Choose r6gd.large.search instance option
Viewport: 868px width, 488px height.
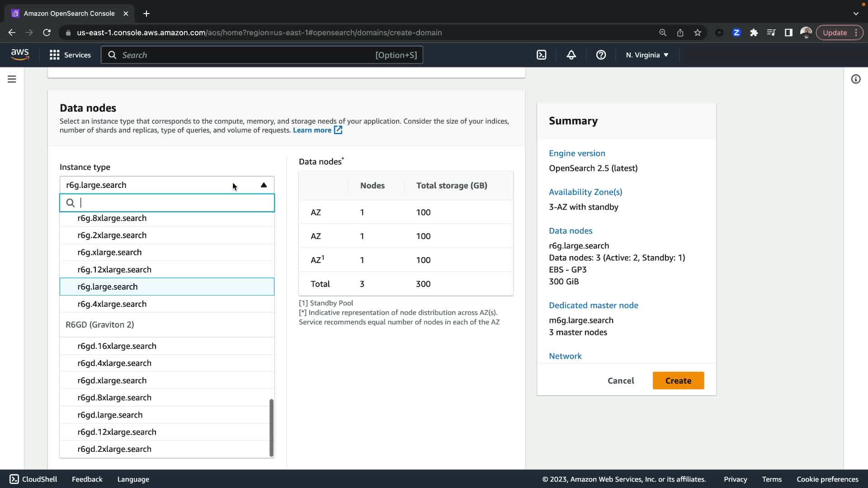pyautogui.click(x=110, y=415)
